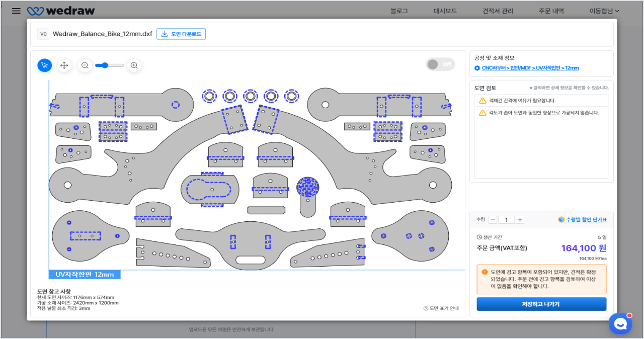The height and width of the screenshot is (339, 644).
Task: Increase quantity with plus button
Action: [x=520, y=220]
